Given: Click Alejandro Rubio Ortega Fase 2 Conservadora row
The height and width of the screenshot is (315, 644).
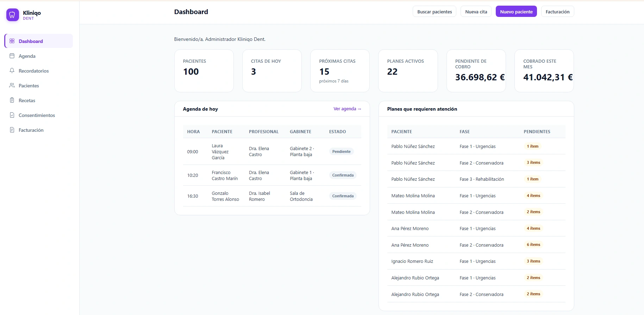Looking at the screenshot, I should pos(476,294).
